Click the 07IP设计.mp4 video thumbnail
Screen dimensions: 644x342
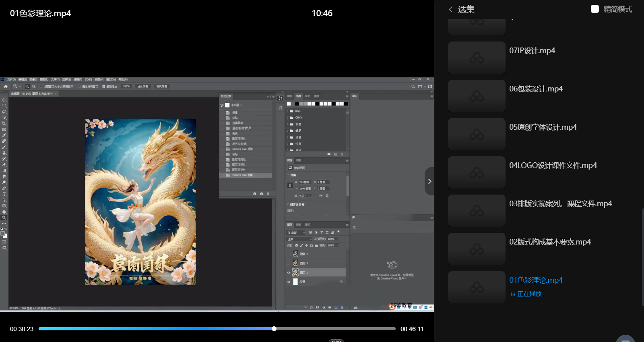[x=477, y=58]
